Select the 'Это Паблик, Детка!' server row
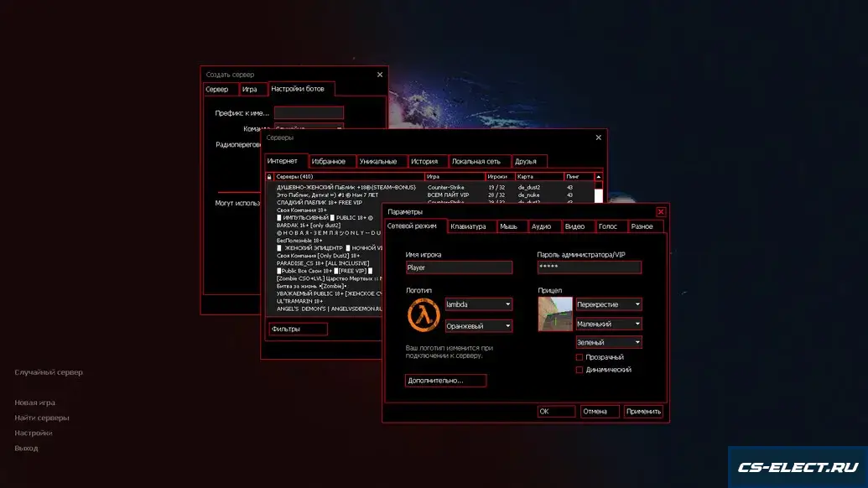Image resolution: width=868 pixels, height=488 pixels. tap(430, 195)
